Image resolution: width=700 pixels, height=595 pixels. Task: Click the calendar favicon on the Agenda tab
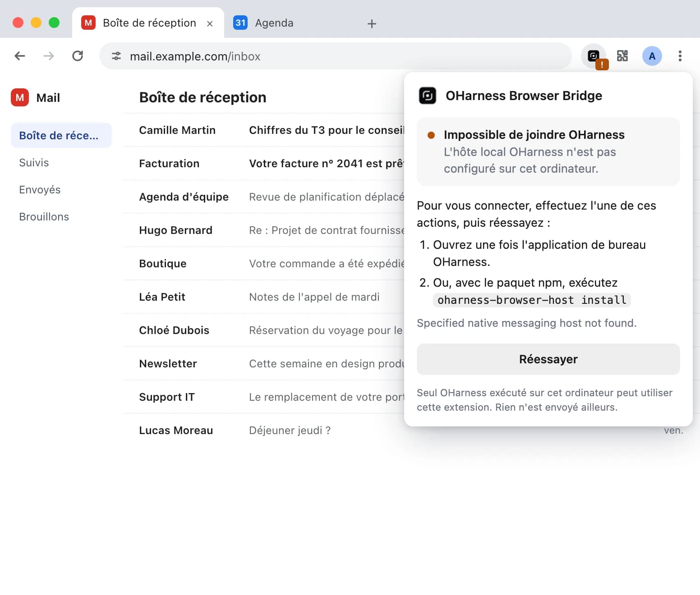(x=240, y=23)
